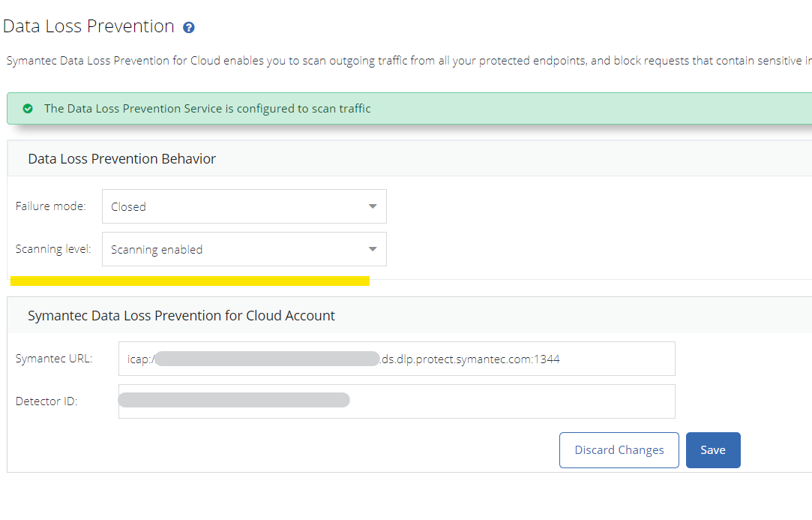Viewport: 812px width, 520px height.
Task: Expand the Scanning level dropdown arrow
Action: coord(373,249)
